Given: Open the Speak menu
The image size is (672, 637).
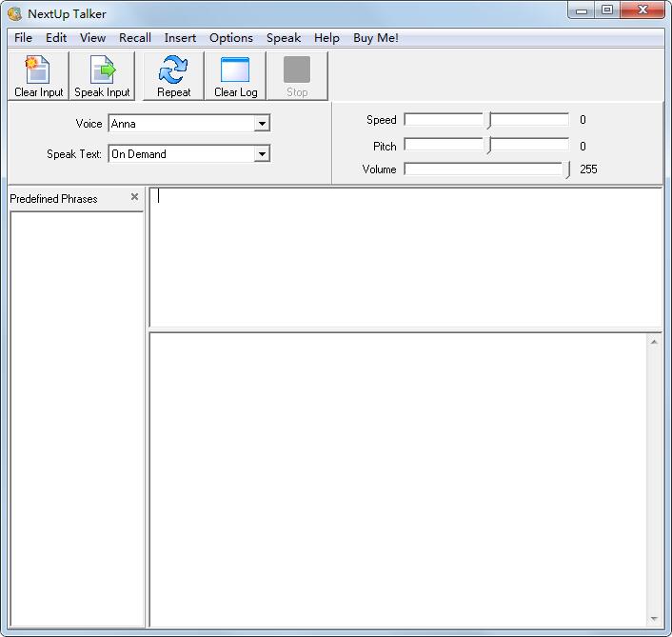Looking at the screenshot, I should (284, 38).
